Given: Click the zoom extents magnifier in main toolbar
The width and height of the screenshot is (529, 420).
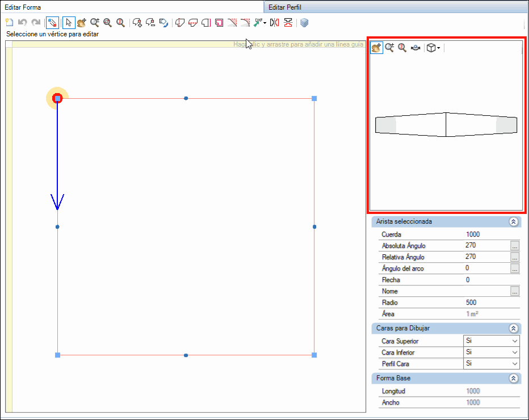Looking at the screenshot, I should point(120,23).
